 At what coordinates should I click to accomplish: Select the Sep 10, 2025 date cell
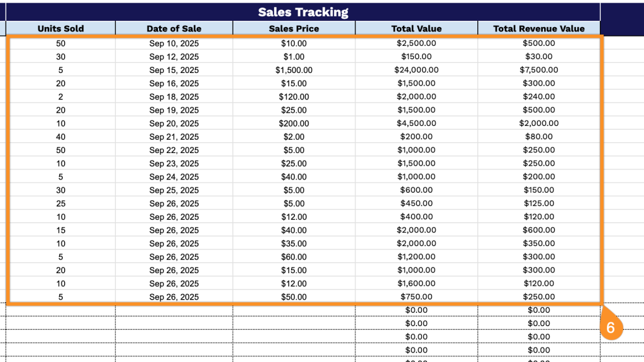point(174,43)
